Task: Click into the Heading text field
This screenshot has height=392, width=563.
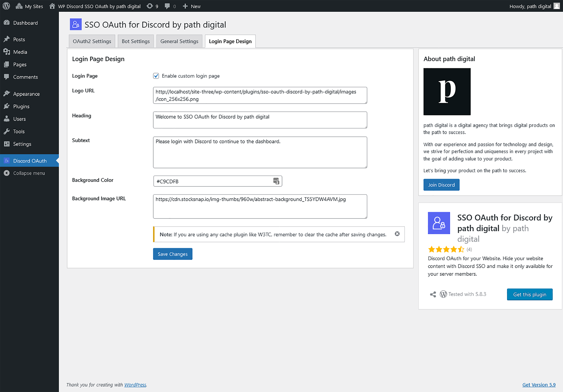Action: 260,120
